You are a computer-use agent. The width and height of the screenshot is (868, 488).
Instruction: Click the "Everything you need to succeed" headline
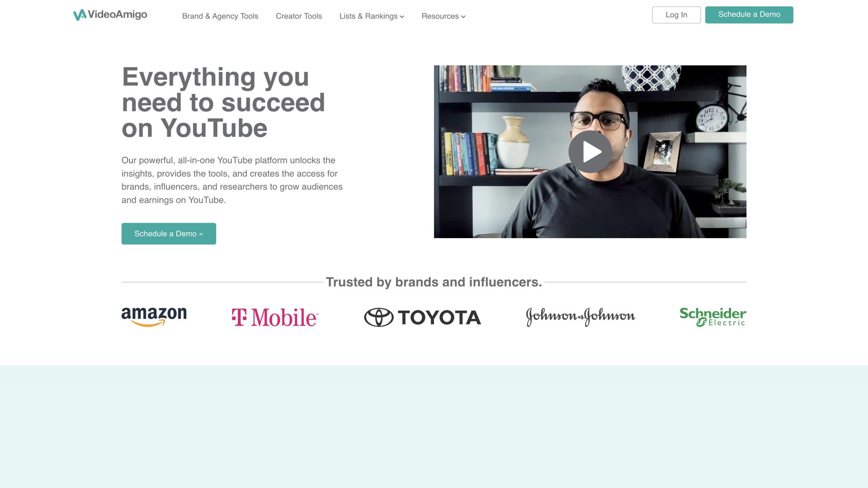(223, 103)
